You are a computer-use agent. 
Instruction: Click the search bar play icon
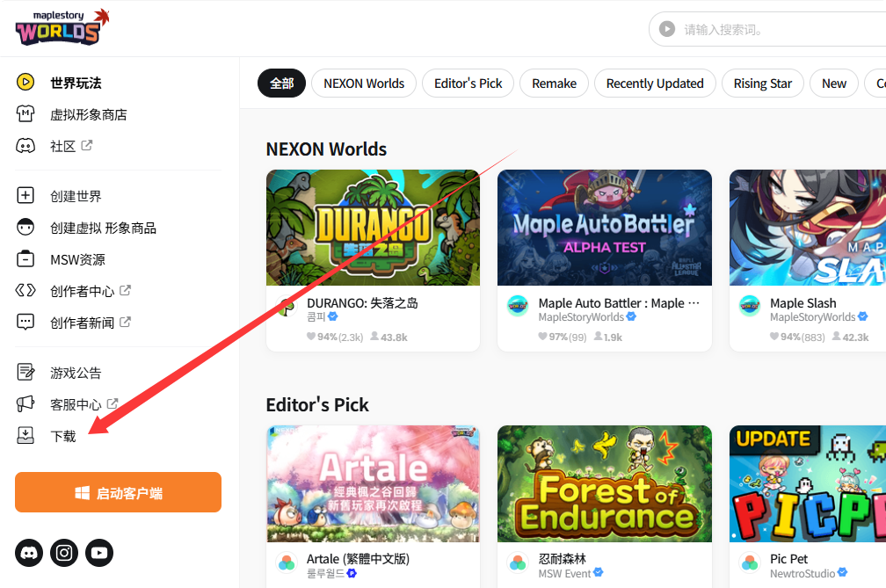667,29
